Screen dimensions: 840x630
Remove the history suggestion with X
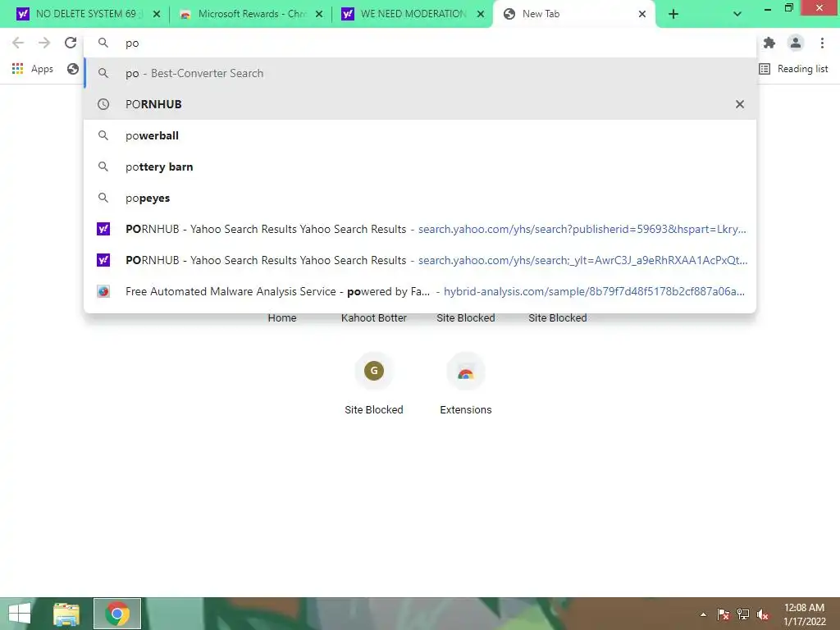tap(740, 104)
